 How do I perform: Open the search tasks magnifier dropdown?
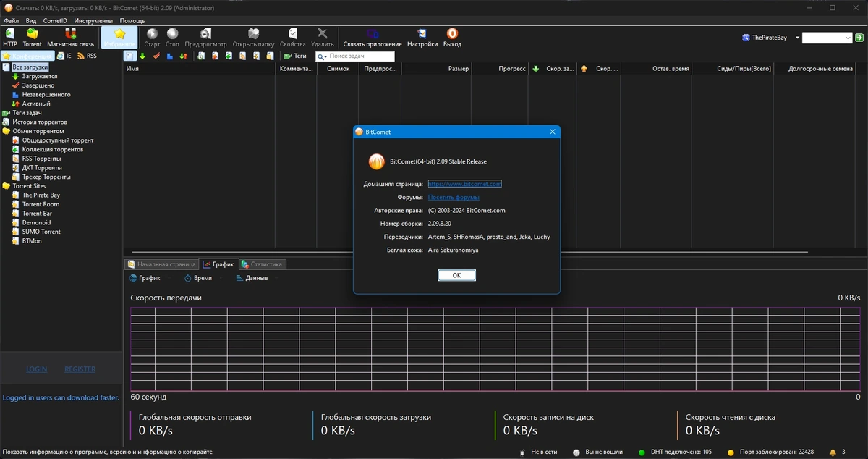(x=322, y=56)
